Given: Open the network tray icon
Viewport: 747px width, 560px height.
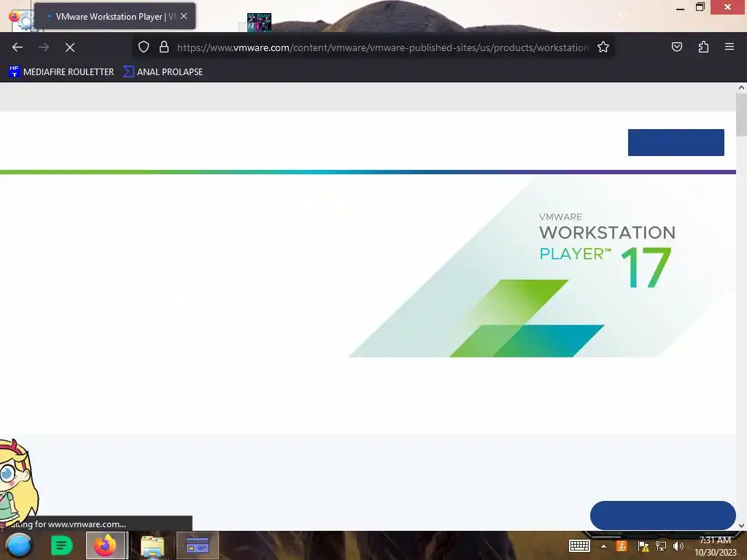Looking at the screenshot, I should coord(661,546).
